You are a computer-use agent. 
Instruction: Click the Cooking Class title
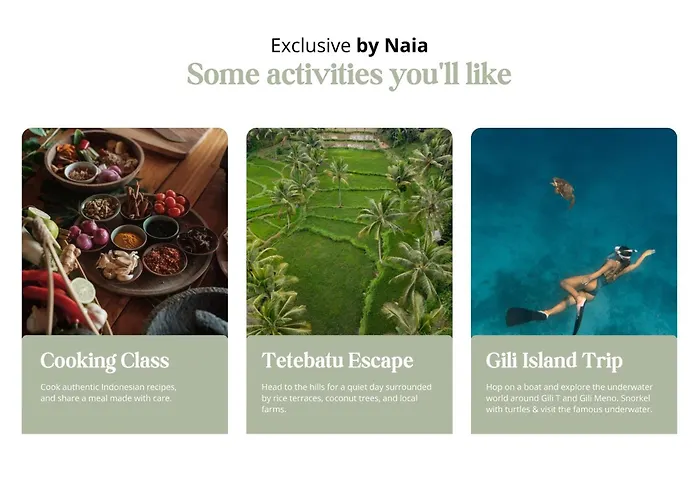tap(104, 360)
